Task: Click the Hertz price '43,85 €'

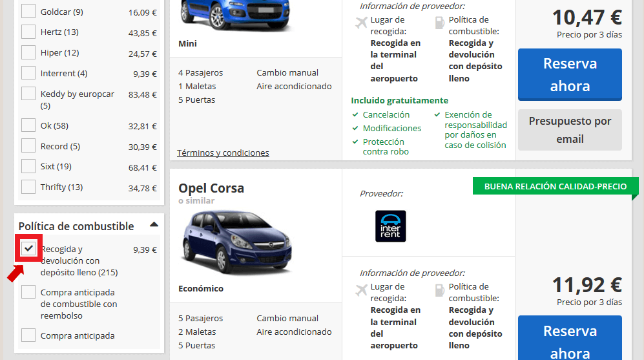Action: click(x=143, y=34)
